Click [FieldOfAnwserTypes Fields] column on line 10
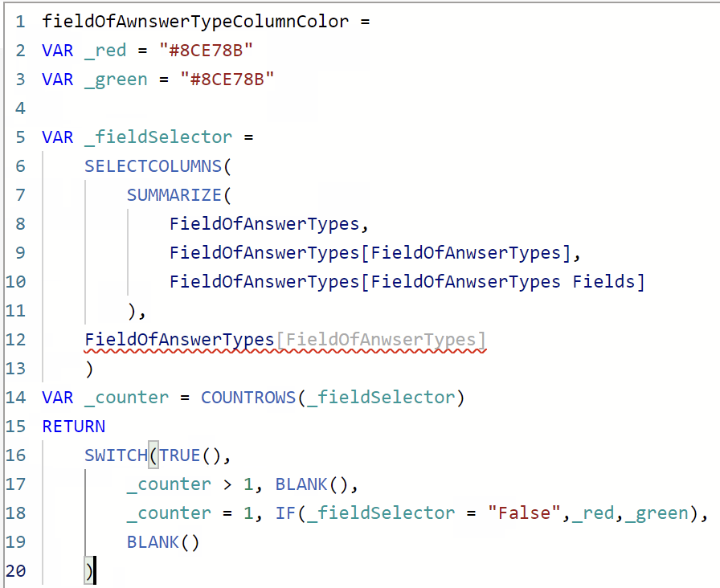 tap(503, 282)
